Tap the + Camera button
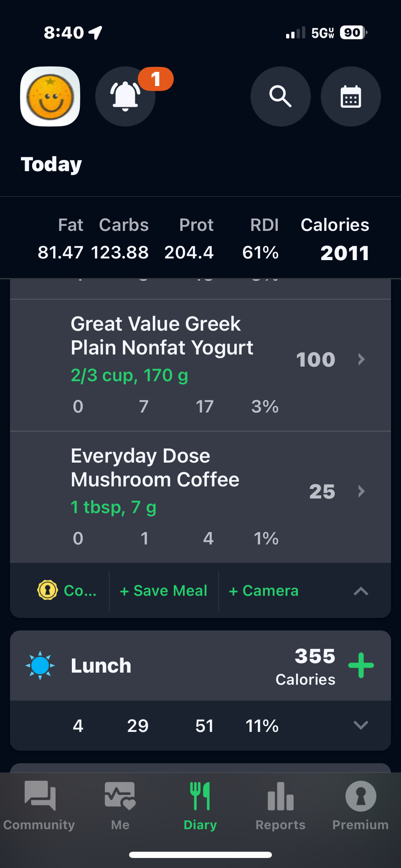 (x=264, y=590)
